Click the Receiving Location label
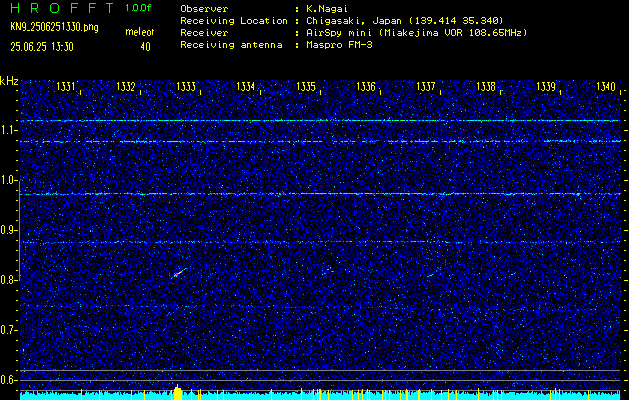This screenshot has width=629, height=400. [234, 21]
